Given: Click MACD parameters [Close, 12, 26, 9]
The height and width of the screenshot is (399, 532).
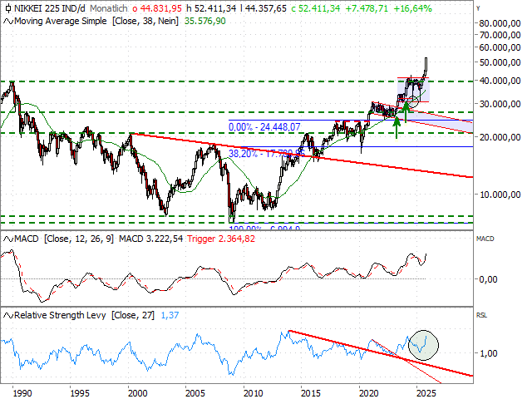Looking at the screenshot, I should coord(79,239).
